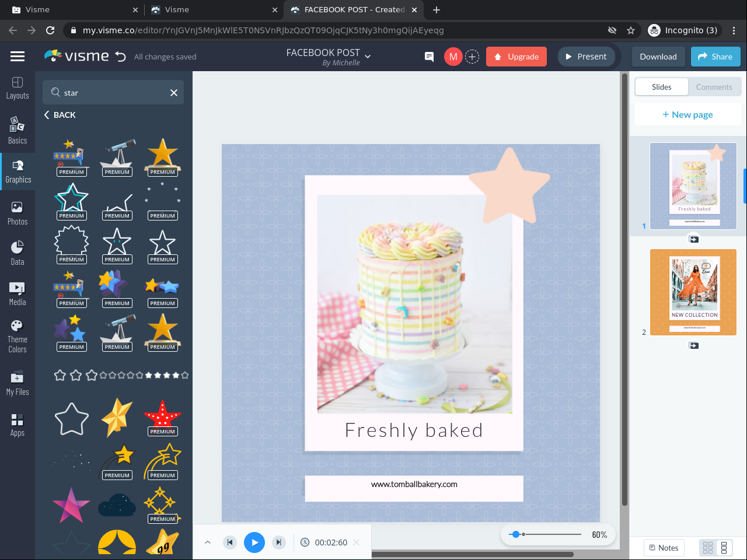The height and width of the screenshot is (560, 747).
Task: Open the hamburger main menu
Action: (18, 57)
